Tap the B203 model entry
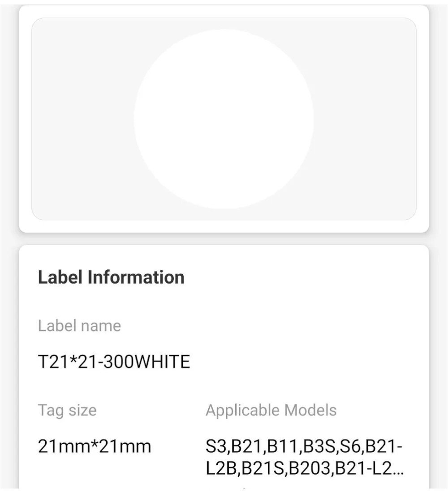The height and width of the screenshot is (493, 448). pyautogui.click(x=310, y=468)
